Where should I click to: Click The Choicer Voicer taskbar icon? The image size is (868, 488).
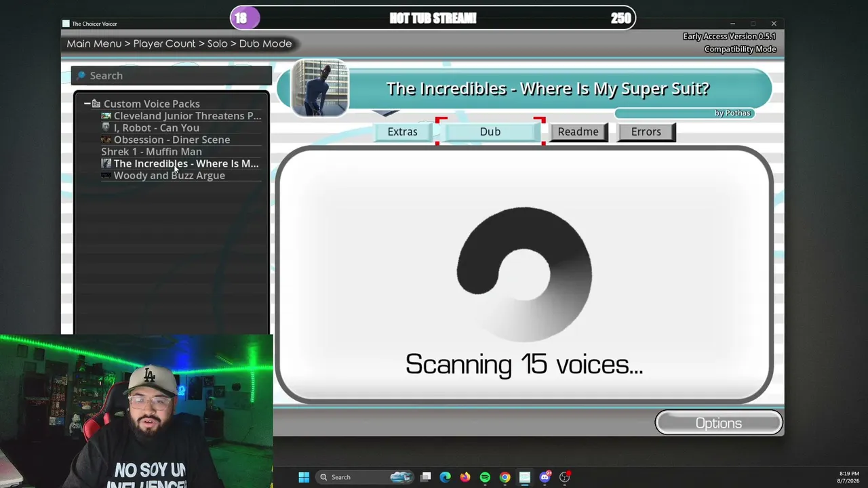524,477
